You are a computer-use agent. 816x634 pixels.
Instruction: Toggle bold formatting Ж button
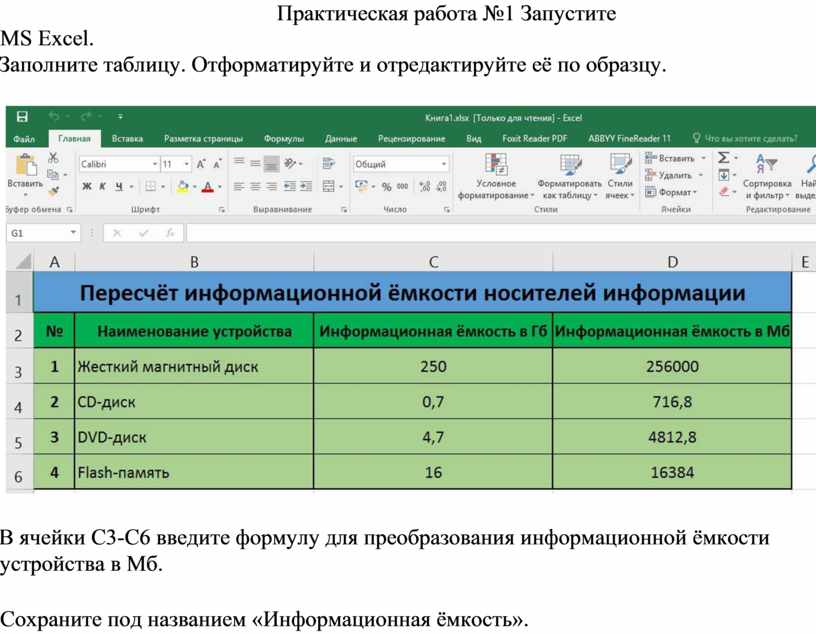87,187
